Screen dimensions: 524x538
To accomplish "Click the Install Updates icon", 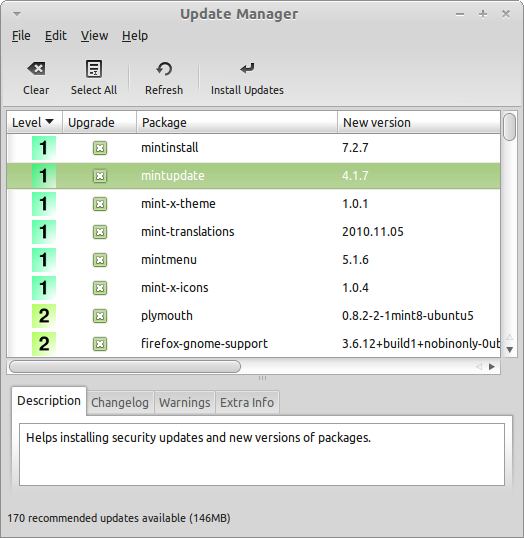I will 247,68.
